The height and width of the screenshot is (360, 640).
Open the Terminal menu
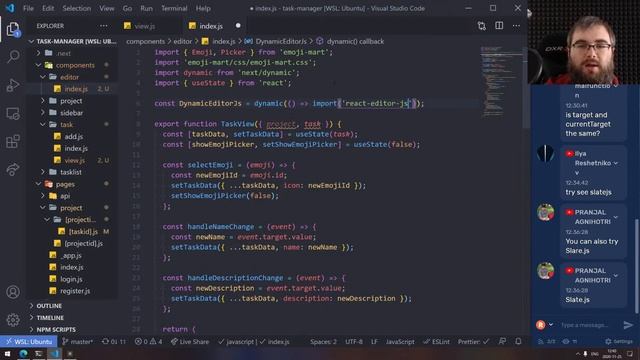tap(174, 8)
